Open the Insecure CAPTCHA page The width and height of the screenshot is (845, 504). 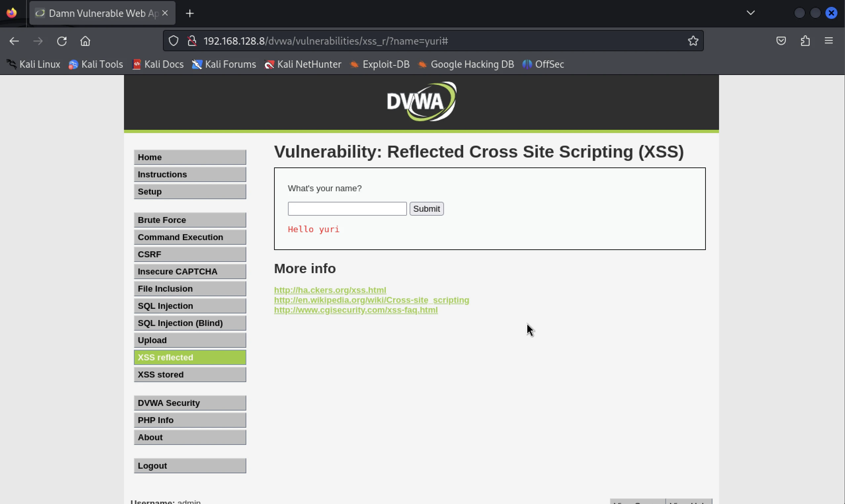(x=190, y=271)
